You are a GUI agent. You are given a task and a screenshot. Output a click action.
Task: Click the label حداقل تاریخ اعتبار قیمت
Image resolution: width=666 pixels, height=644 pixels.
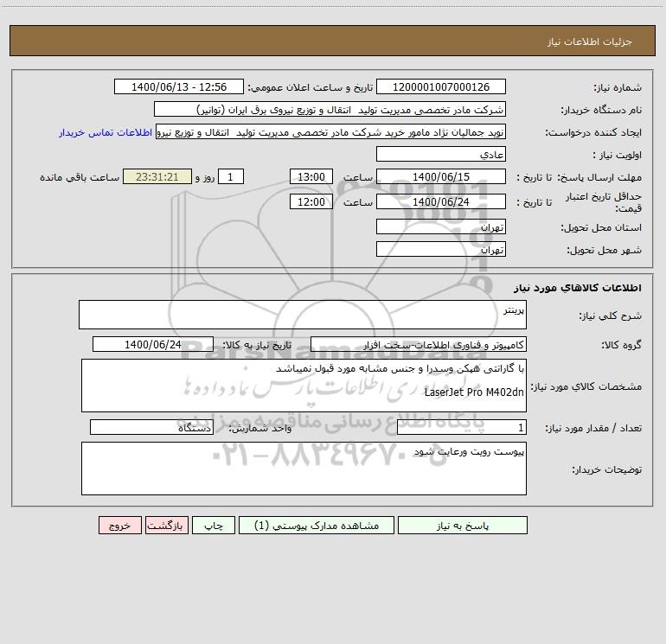point(604,202)
